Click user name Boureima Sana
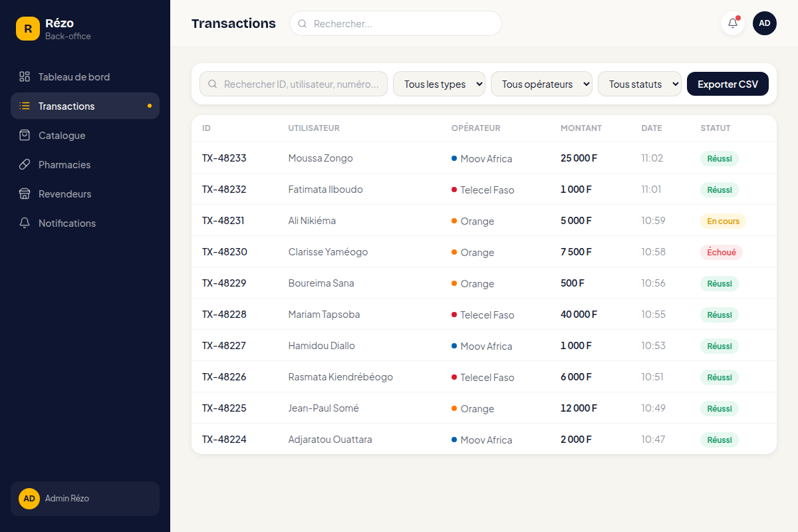798x532 pixels. tap(321, 283)
